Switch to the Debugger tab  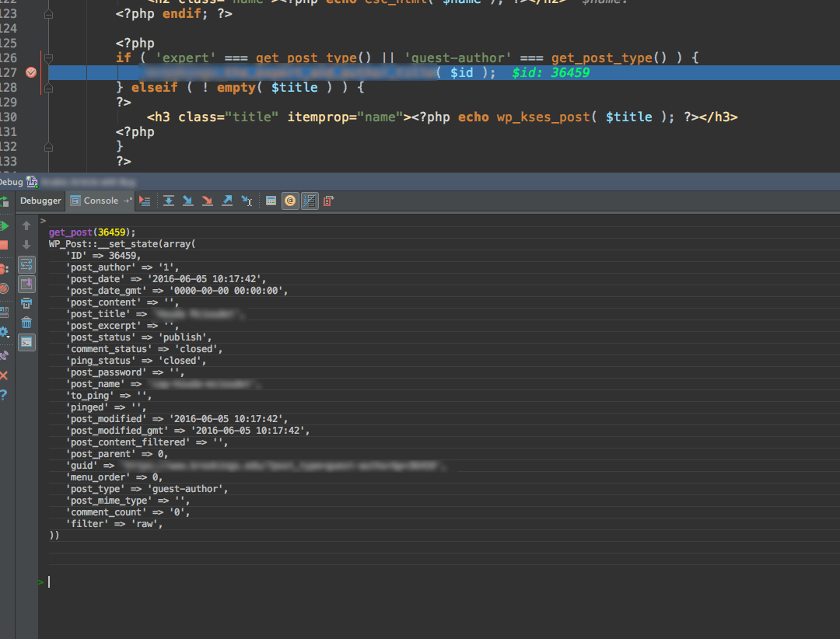click(40, 201)
